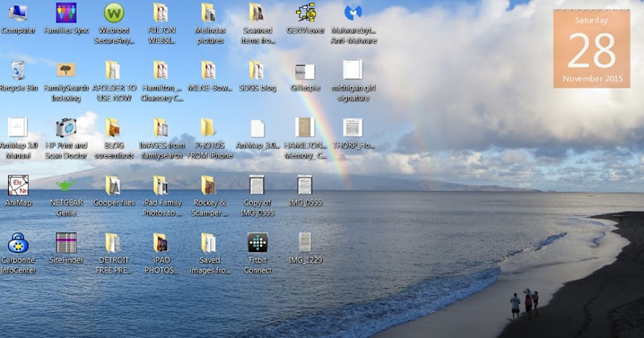Open Rockey & Scamper folder

209,196
